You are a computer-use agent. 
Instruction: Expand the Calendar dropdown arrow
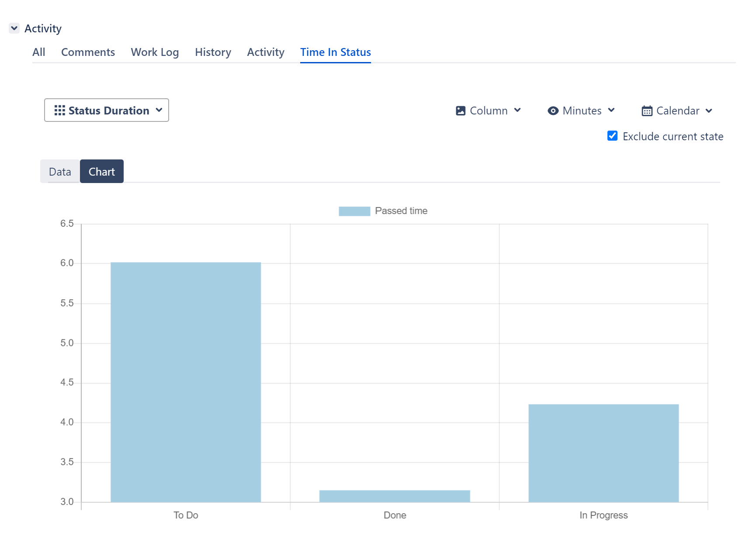coord(709,111)
